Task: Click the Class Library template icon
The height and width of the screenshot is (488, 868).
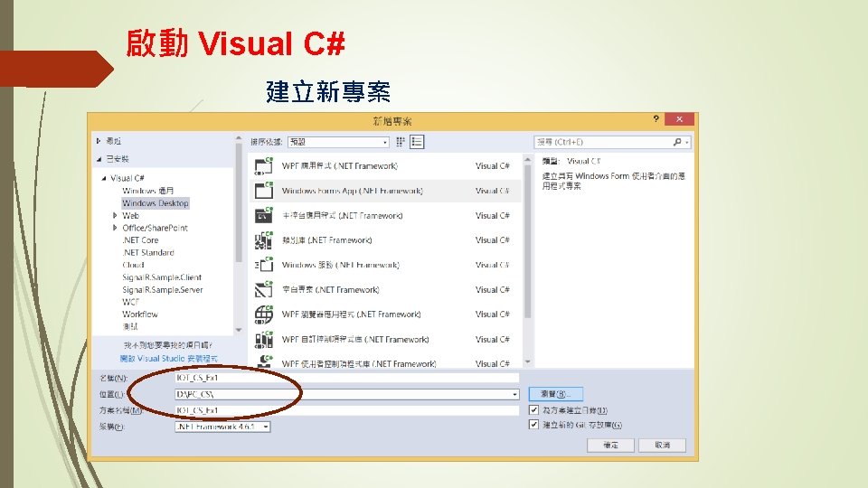Action: [264, 240]
